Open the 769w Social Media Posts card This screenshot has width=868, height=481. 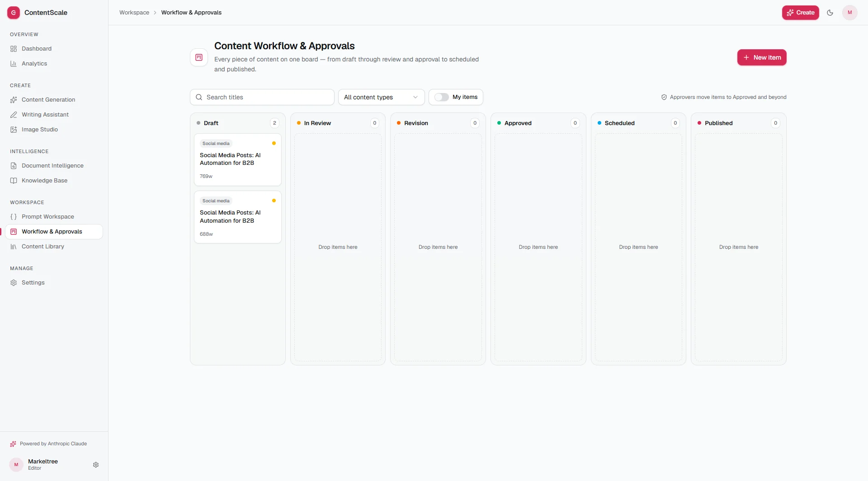238,159
